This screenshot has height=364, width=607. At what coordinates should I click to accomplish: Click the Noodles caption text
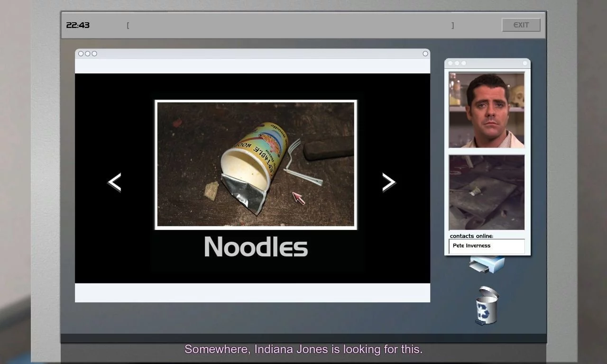point(256,247)
